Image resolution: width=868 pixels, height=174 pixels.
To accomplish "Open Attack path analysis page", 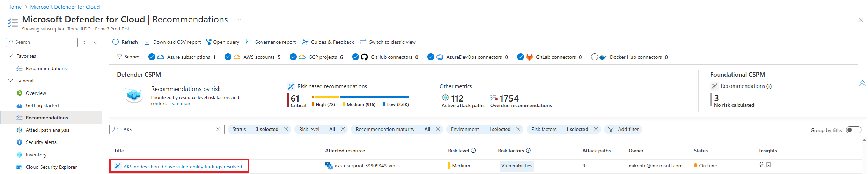I will point(47,130).
